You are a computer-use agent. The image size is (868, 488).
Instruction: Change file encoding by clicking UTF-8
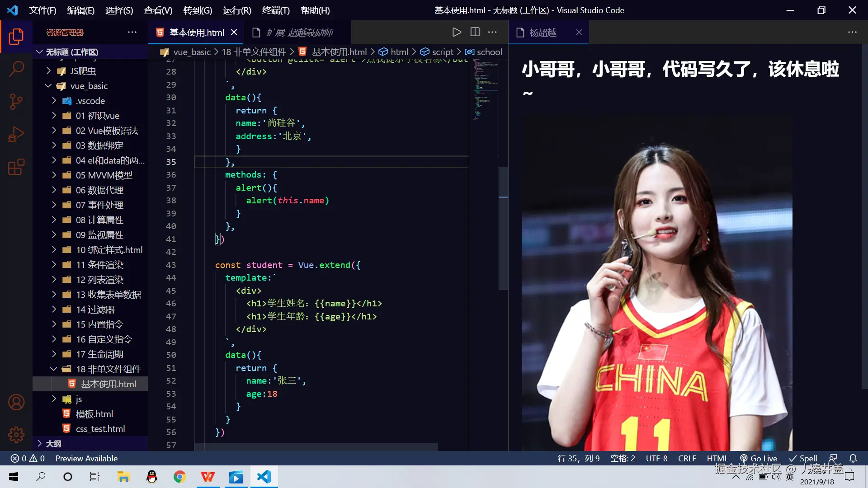click(x=656, y=458)
